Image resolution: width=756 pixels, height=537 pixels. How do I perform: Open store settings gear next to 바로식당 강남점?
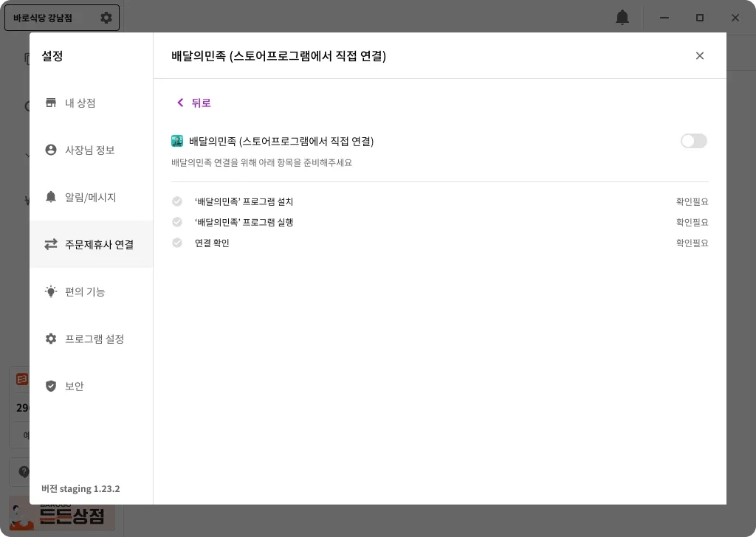pyautogui.click(x=106, y=18)
